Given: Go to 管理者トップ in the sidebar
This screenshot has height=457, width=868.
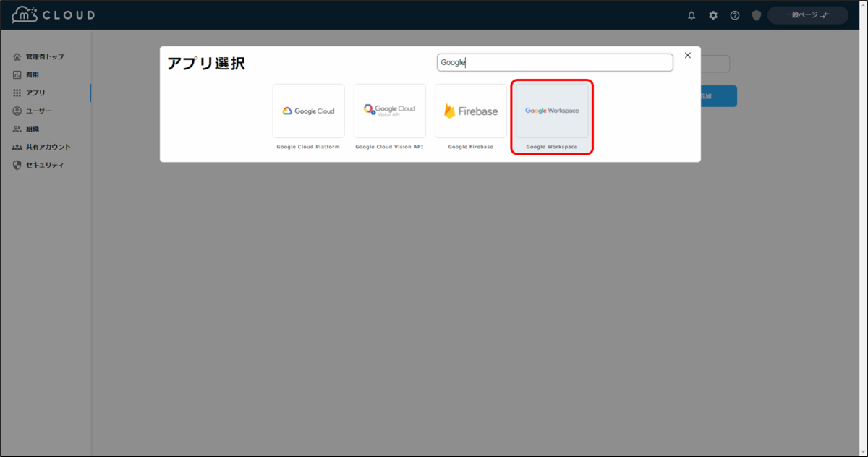Looking at the screenshot, I should click(x=46, y=56).
